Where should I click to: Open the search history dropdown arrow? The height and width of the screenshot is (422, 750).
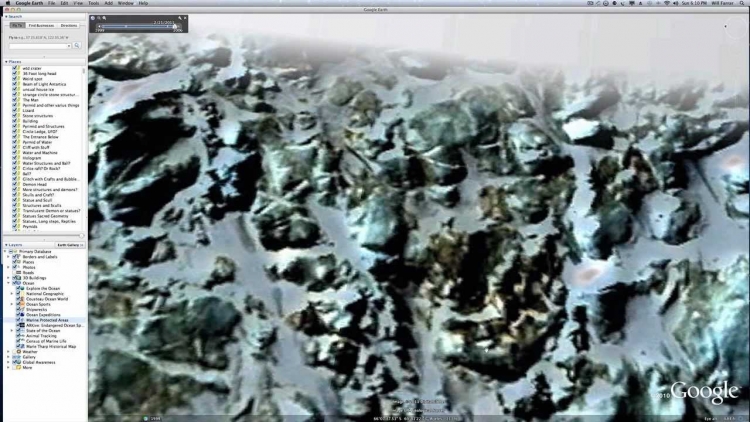(x=69, y=46)
